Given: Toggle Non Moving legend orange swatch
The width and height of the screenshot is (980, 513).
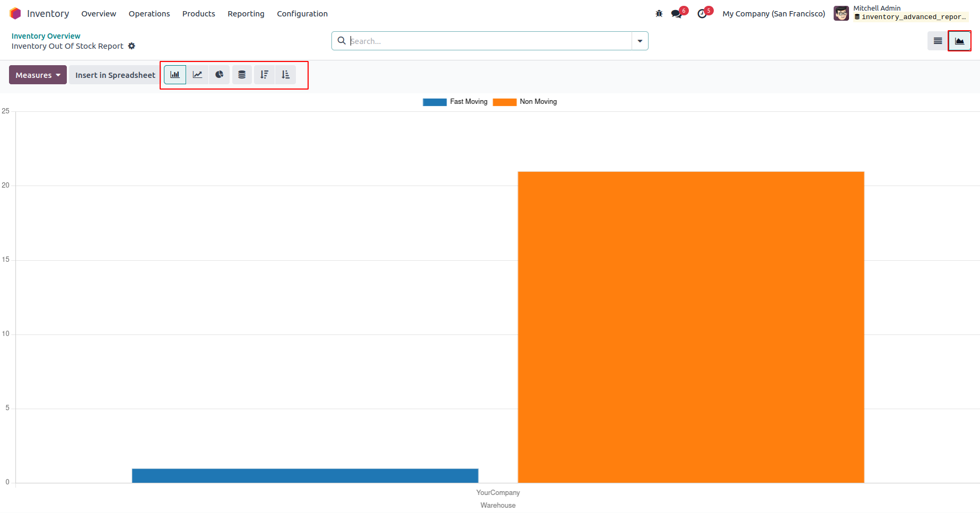Looking at the screenshot, I should [504, 102].
